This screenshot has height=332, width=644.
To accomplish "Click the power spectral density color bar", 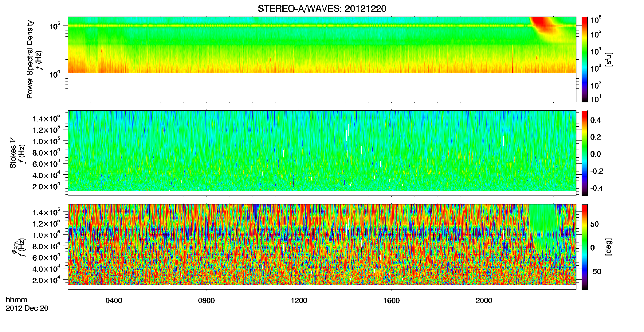I will (585, 59).
